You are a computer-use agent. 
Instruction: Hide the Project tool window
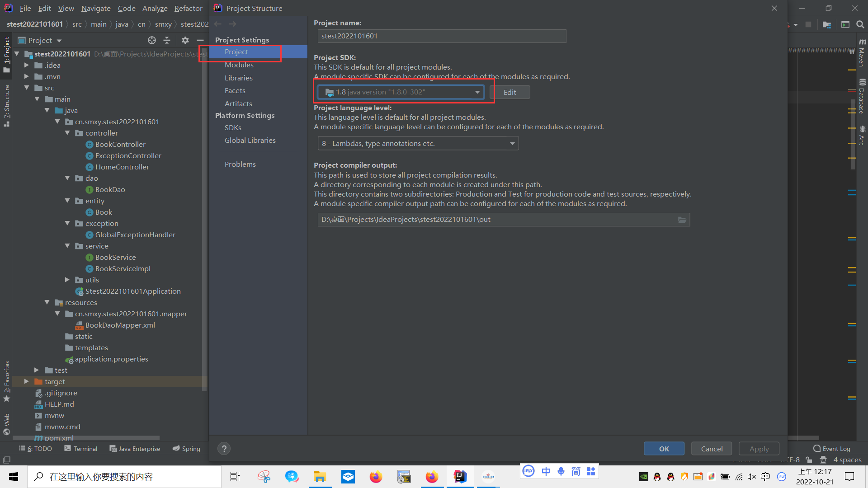(x=200, y=41)
